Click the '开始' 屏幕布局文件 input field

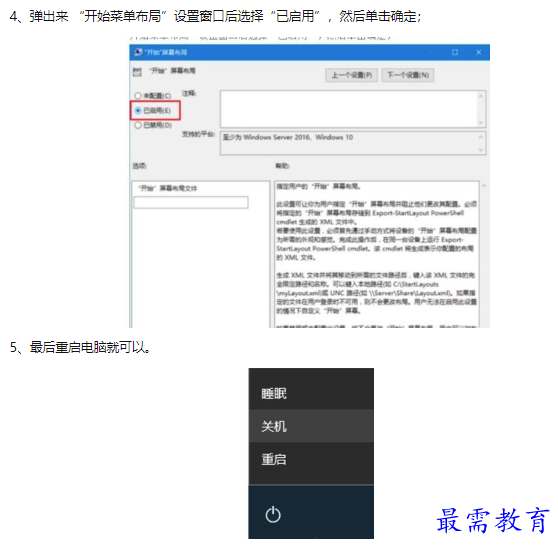(x=191, y=203)
